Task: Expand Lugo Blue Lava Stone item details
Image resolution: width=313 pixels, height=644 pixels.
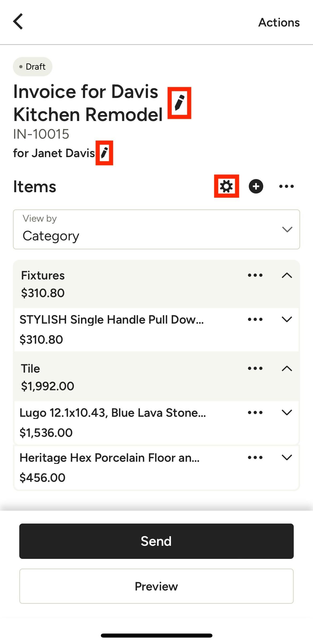Action: 287,412
